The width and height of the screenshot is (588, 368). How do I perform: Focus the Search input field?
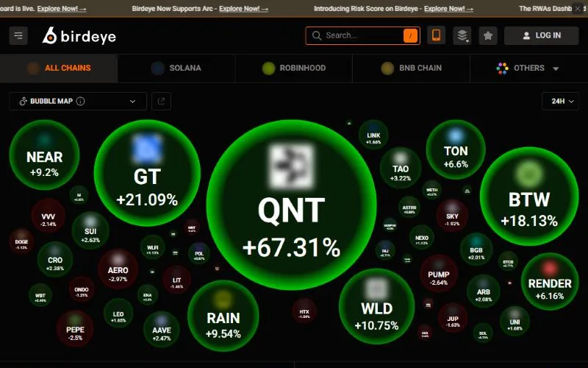pyautogui.click(x=363, y=35)
